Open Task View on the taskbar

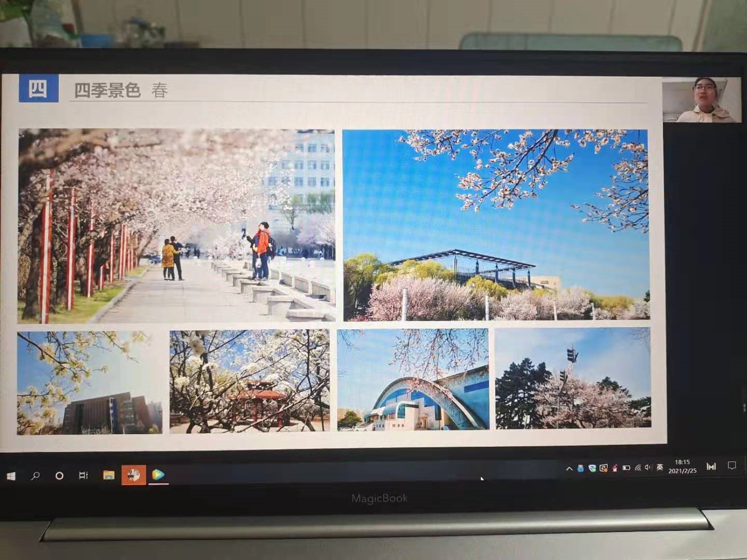(83, 475)
